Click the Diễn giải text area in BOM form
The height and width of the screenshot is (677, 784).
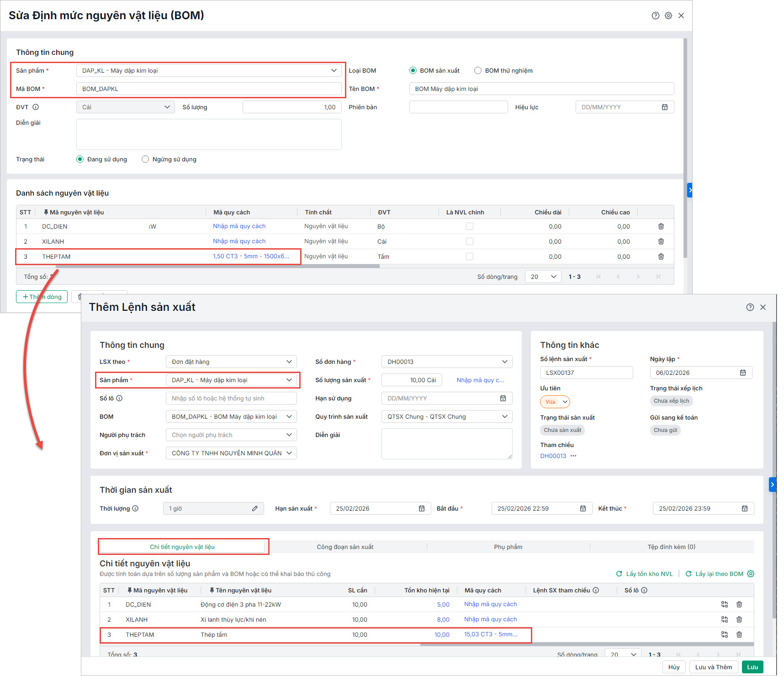click(x=209, y=134)
